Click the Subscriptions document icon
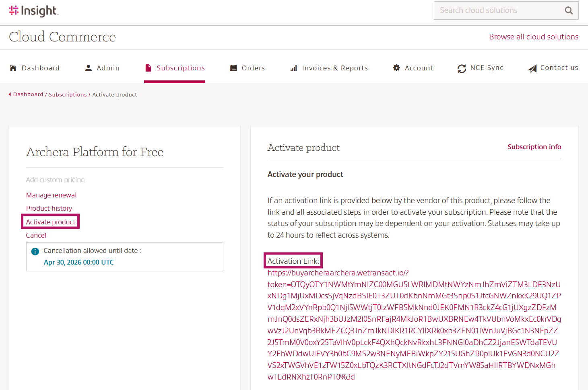 coord(149,68)
